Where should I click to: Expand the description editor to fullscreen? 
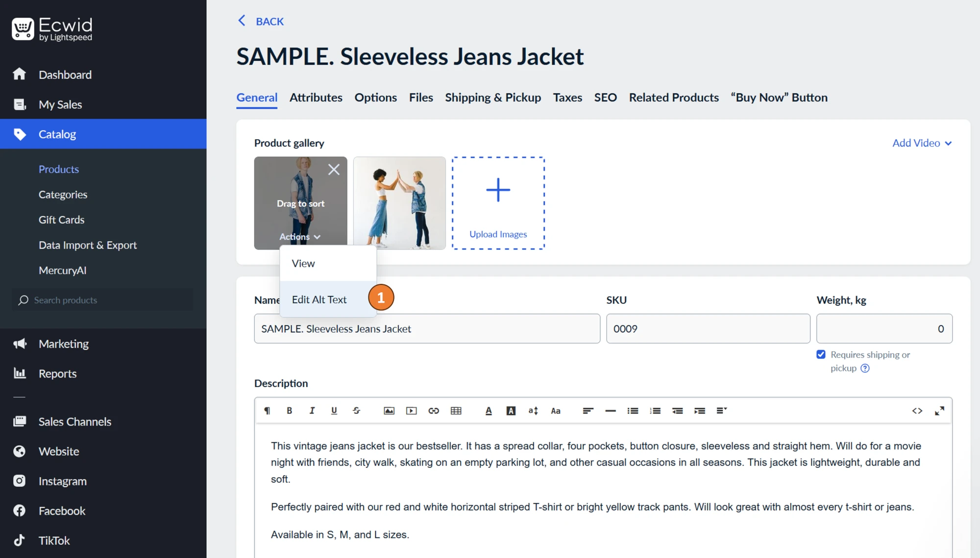(x=939, y=410)
